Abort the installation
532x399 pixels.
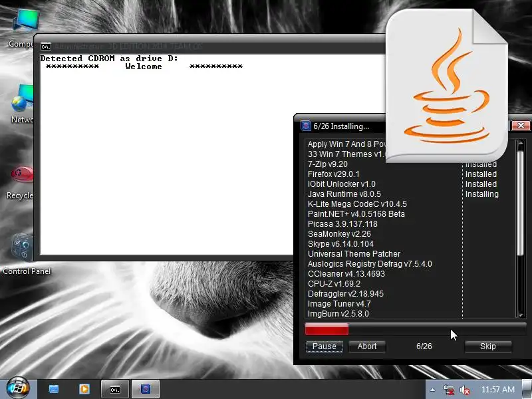pyautogui.click(x=367, y=346)
